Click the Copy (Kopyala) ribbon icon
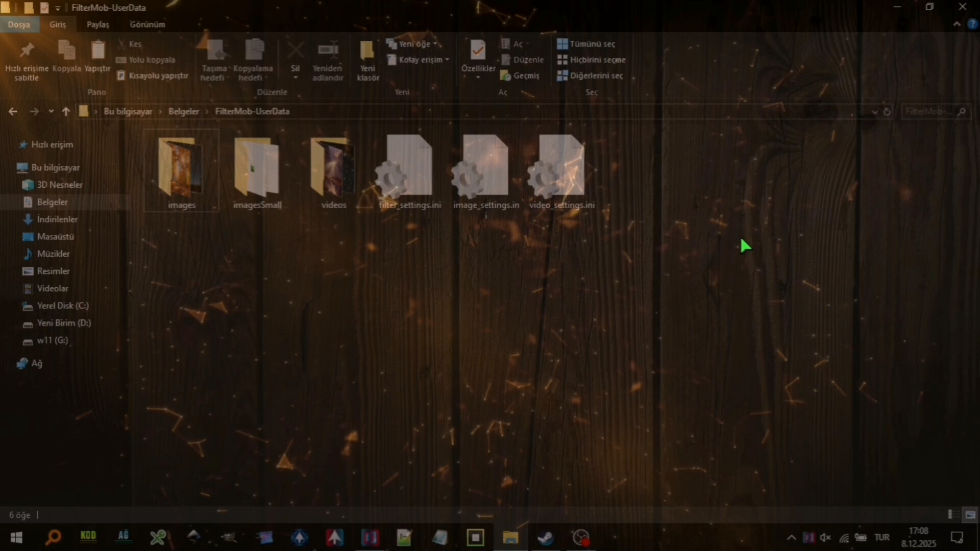 click(x=66, y=51)
